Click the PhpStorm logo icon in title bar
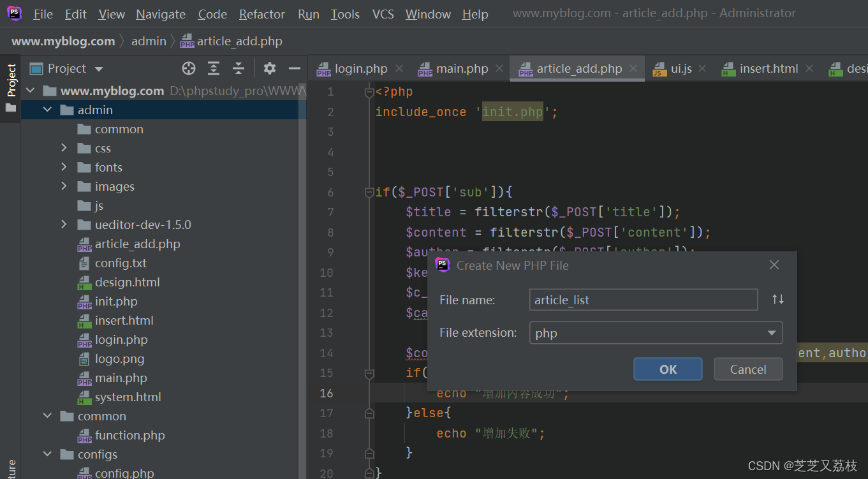868x479 pixels. (14, 13)
